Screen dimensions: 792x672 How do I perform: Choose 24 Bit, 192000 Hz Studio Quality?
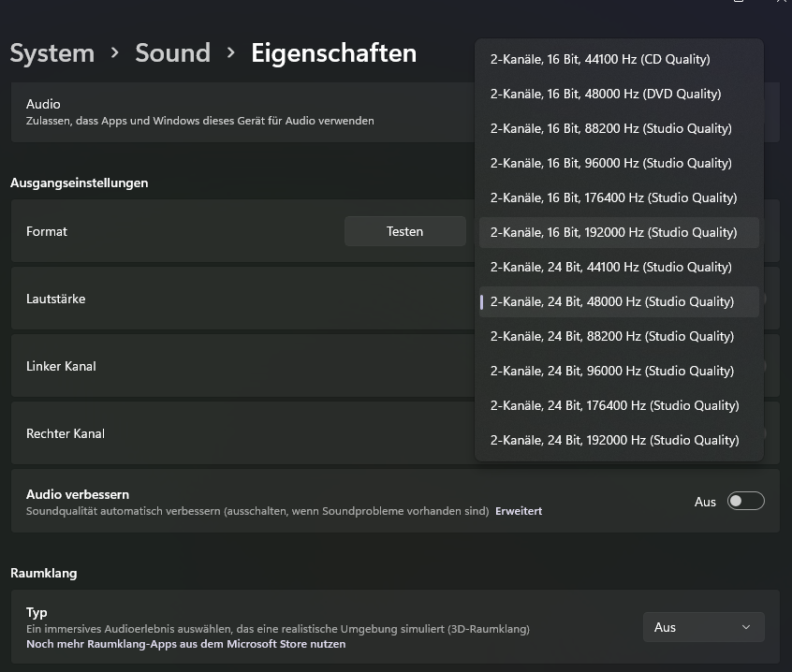614,440
